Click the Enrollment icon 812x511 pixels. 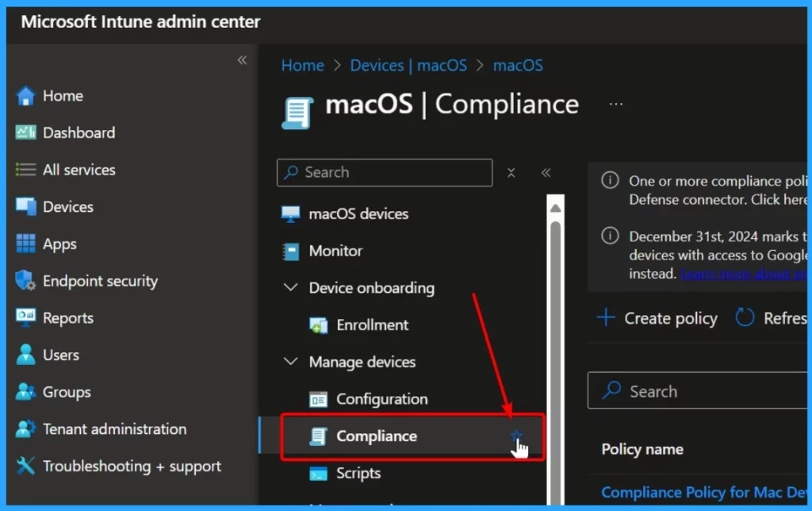coord(318,325)
